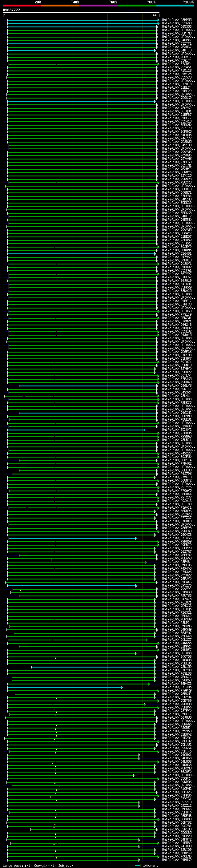197x868 pixels.
Task: Click hit label UniRef100_B5X413
Action: [177, 121]
